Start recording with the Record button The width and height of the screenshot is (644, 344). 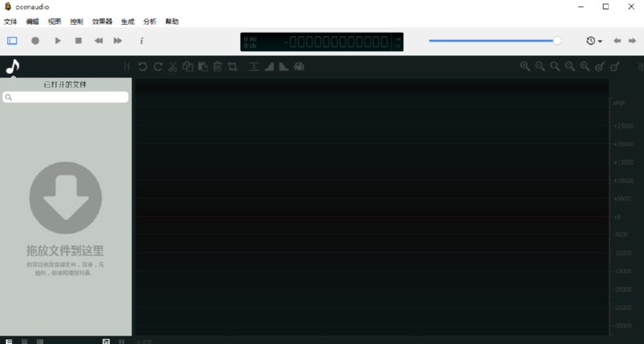coord(35,41)
